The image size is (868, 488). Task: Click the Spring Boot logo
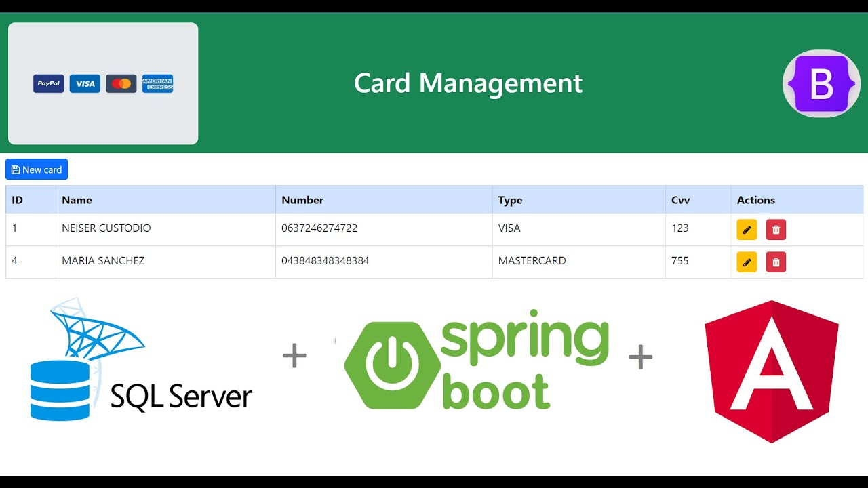click(x=477, y=359)
